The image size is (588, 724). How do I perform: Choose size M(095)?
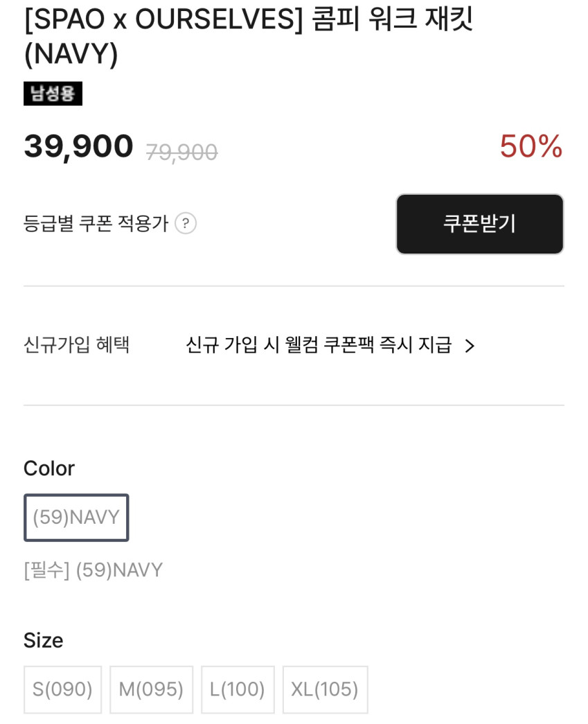151,689
